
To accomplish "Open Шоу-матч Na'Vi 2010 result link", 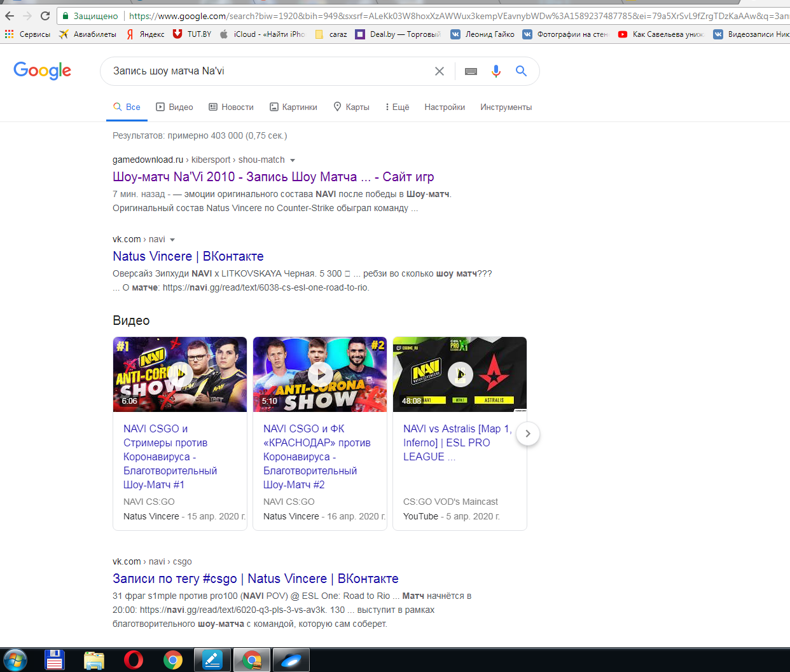I will [x=274, y=177].
